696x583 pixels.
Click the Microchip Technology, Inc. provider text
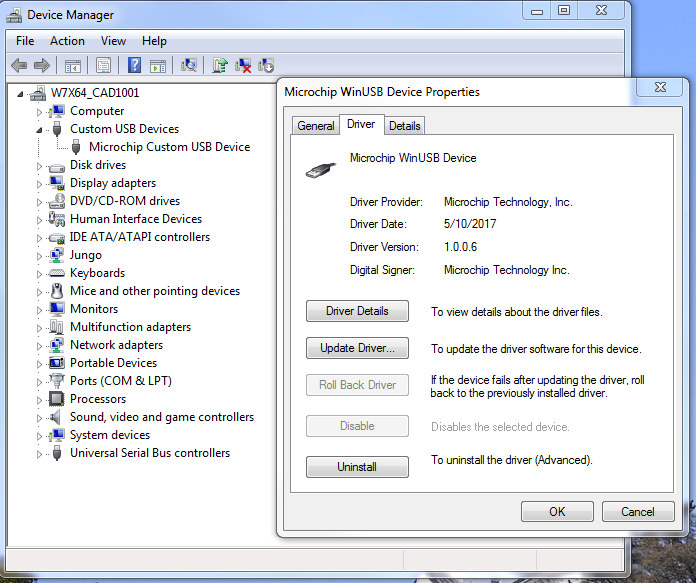pos(508,202)
